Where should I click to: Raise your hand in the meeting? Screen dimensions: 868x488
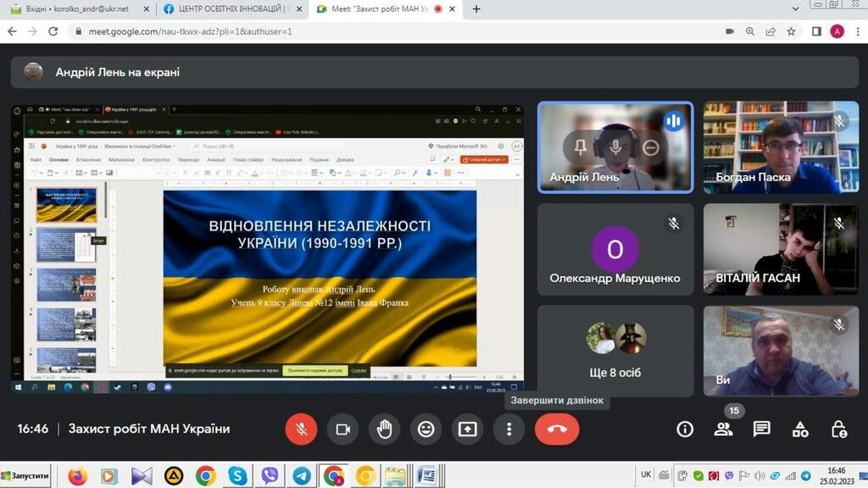pos(385,430)
